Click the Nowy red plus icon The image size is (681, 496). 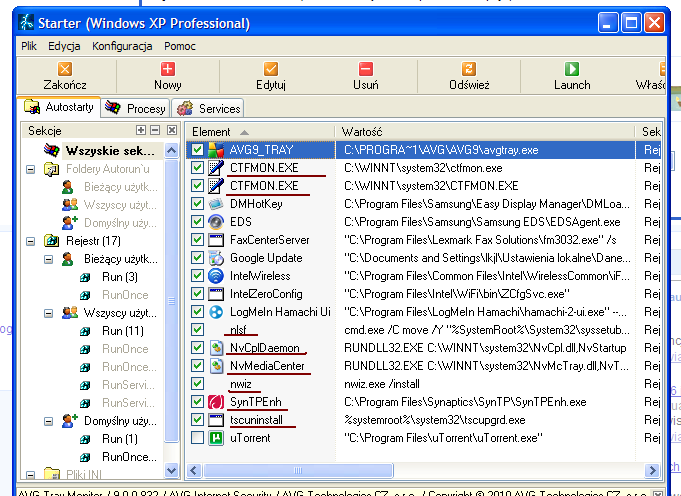[x=167, y=69]
